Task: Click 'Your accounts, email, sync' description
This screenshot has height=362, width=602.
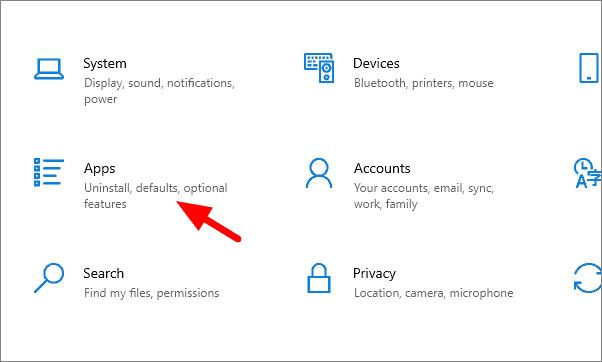Action: (424, 188)
